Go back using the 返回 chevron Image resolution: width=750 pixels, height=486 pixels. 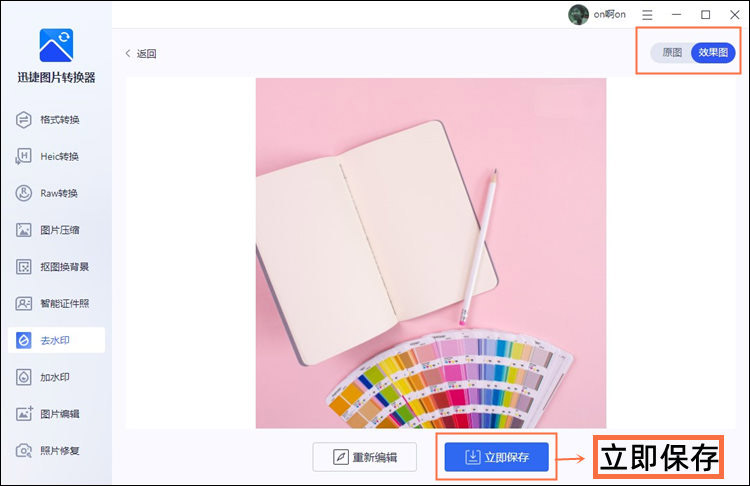128,53
